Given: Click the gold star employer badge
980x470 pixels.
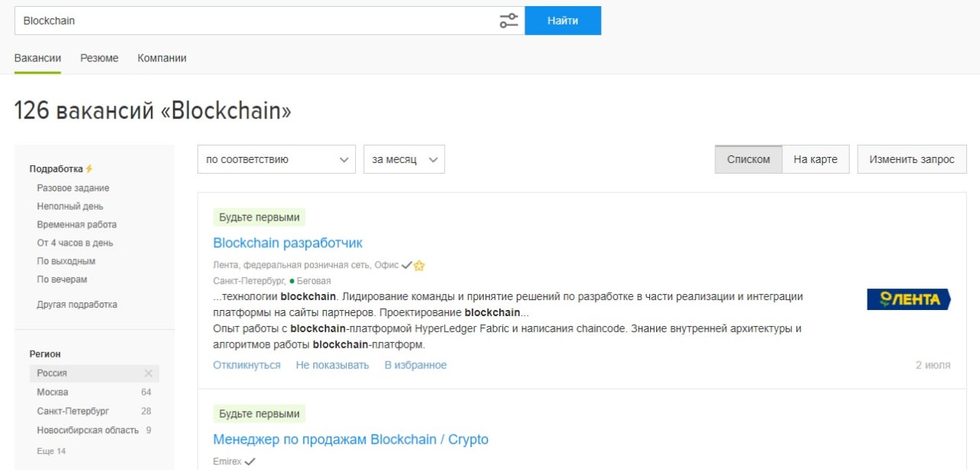Looking at the screenshot, I should pyautogui.click(x=419, y=266).
